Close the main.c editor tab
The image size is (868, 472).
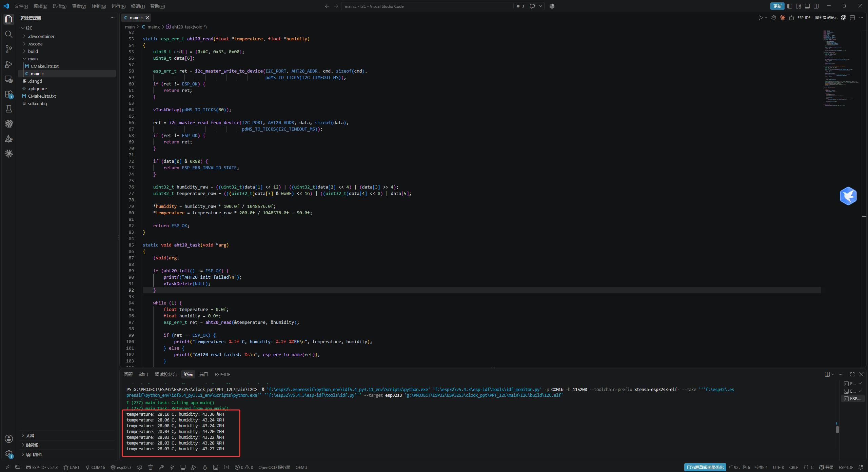pos(147,18)
